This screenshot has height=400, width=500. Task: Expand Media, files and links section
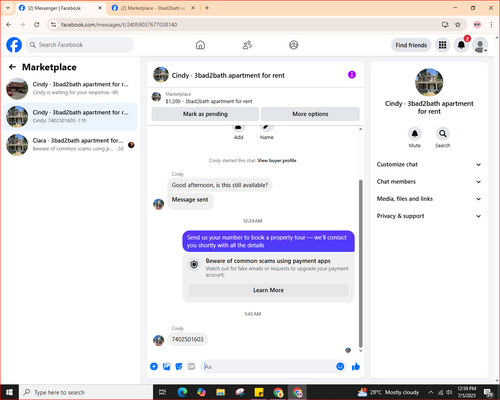pos(429,199)
